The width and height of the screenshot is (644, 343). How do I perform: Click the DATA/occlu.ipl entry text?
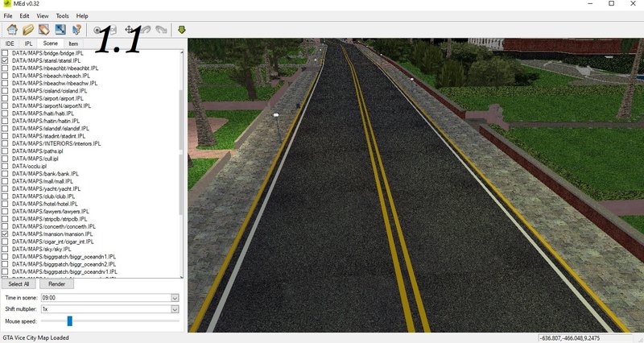(29, 166)
